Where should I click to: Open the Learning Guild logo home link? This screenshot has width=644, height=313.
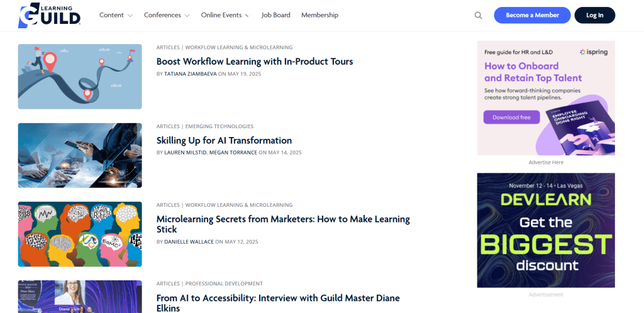point(49,15)
